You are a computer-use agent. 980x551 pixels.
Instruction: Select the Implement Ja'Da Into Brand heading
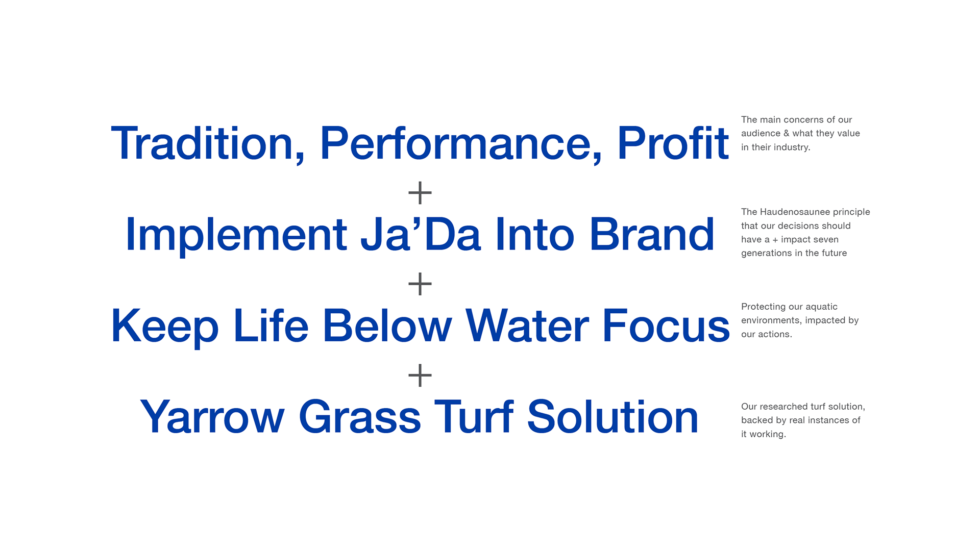point(420,235)
